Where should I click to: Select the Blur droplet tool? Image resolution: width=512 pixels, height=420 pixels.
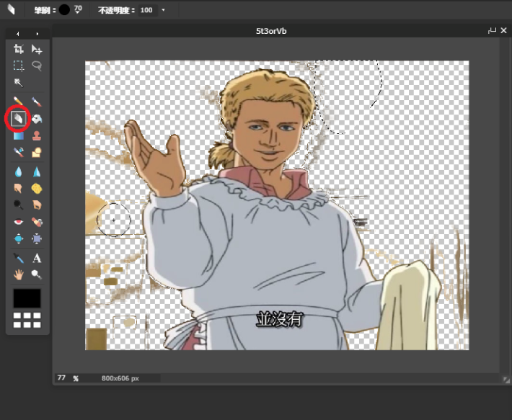[x=18, y=171]
